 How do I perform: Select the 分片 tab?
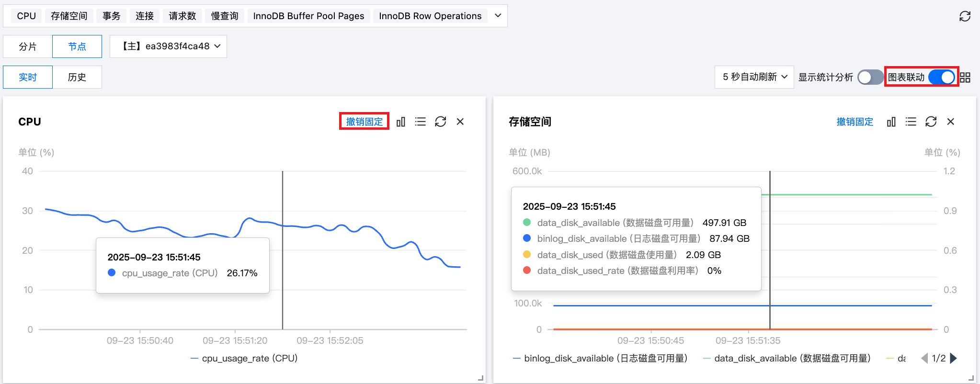tap(27, 46)
